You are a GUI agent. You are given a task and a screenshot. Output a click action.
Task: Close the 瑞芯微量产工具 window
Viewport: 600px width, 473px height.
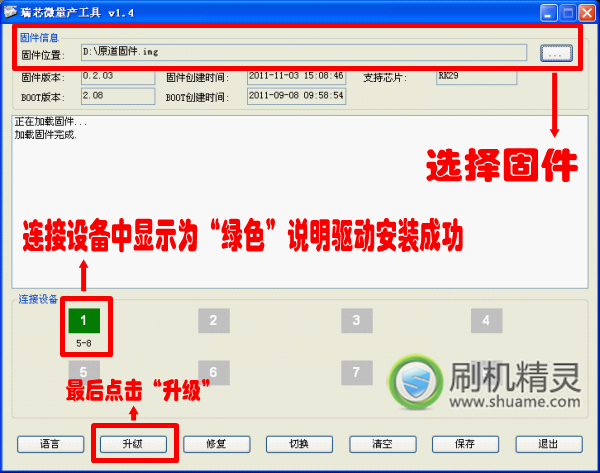tap(587, 13)
